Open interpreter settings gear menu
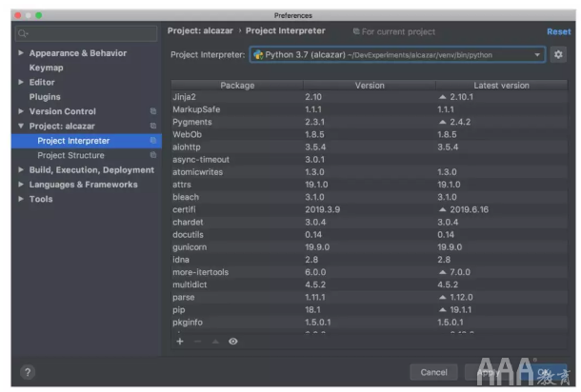This screenshot has height=392, width=581. [x=558, y=55]
